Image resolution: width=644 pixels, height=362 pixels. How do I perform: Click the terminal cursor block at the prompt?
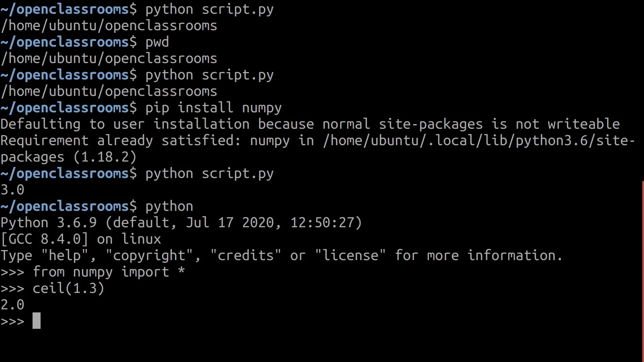(x=37, y=321)
